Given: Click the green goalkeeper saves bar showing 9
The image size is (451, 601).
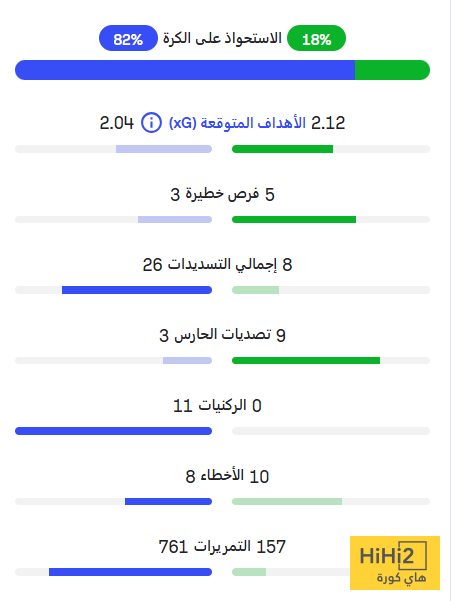Looking at the screenshot, I should [x=306, y=361].
